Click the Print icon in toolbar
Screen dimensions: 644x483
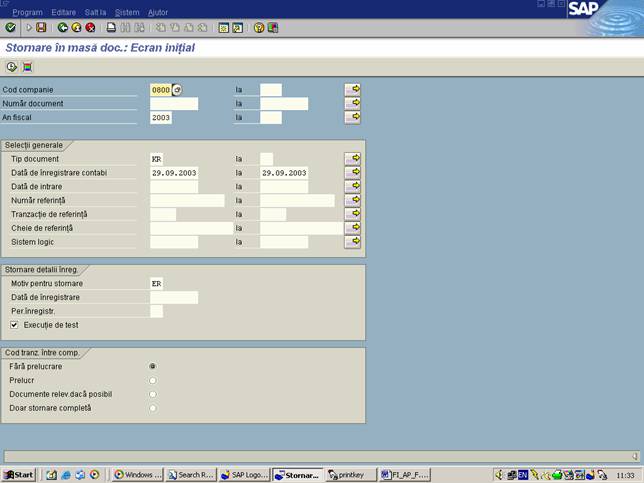click(x=111, y=27)
